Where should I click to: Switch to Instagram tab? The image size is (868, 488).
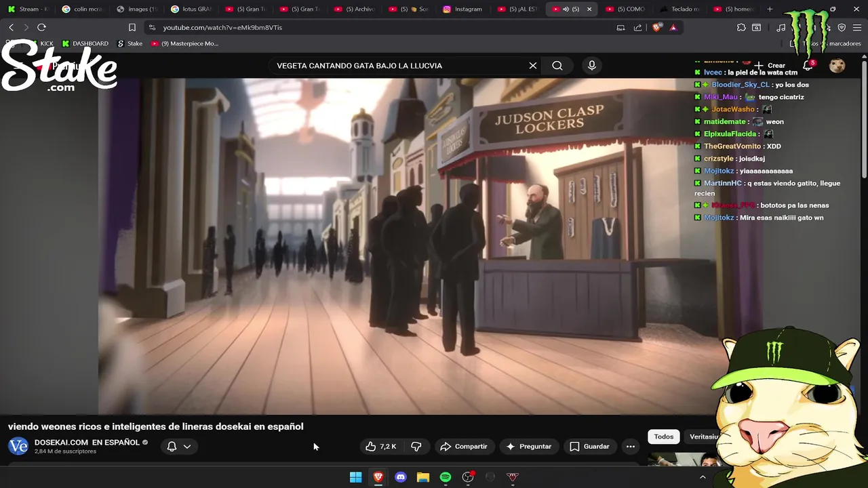tap(463, 9)
